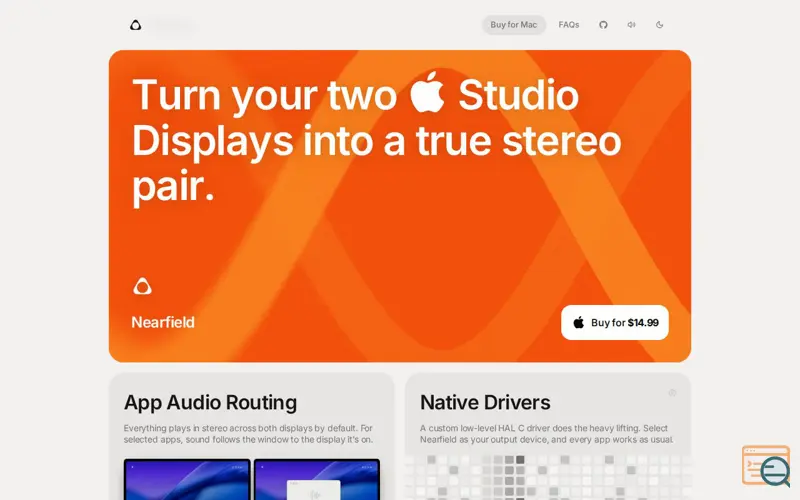Open the GitHub icon link
The image size is (800, 500).
click(x=603, y=24)
